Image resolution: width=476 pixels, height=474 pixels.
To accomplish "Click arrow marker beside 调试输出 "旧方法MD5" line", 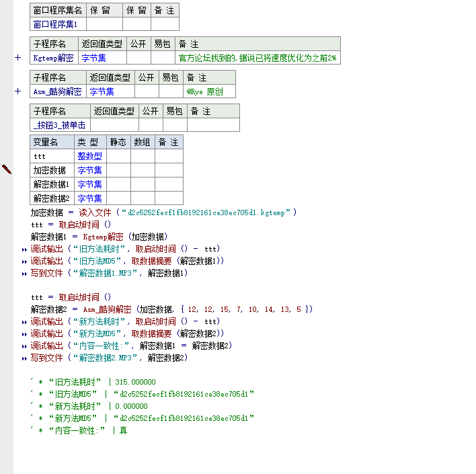I will (24, 262).
